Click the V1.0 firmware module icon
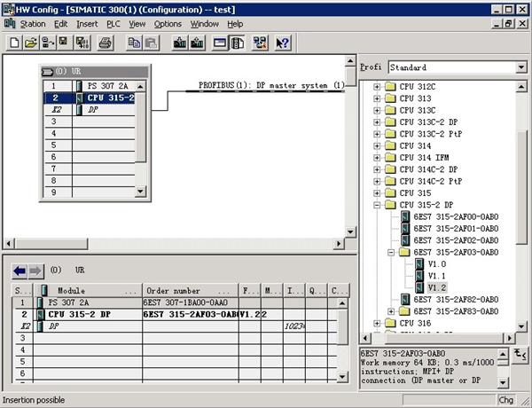Viewport: 532px width, 408px height. (419, 264)
